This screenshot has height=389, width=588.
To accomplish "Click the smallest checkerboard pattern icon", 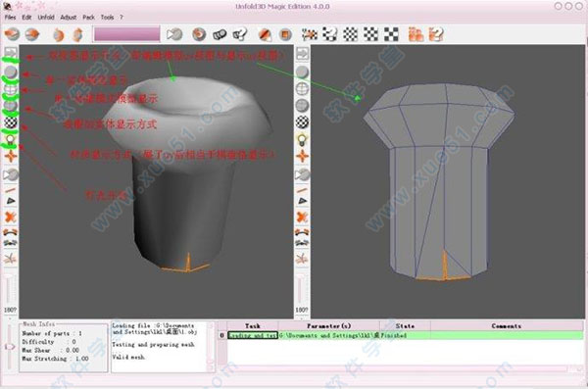I will tap(350, 34).
